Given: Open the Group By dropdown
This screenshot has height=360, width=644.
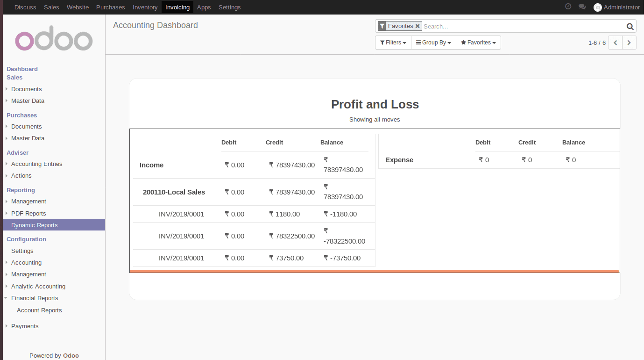Looking at the screenshot, I should (x=433, y=43).
